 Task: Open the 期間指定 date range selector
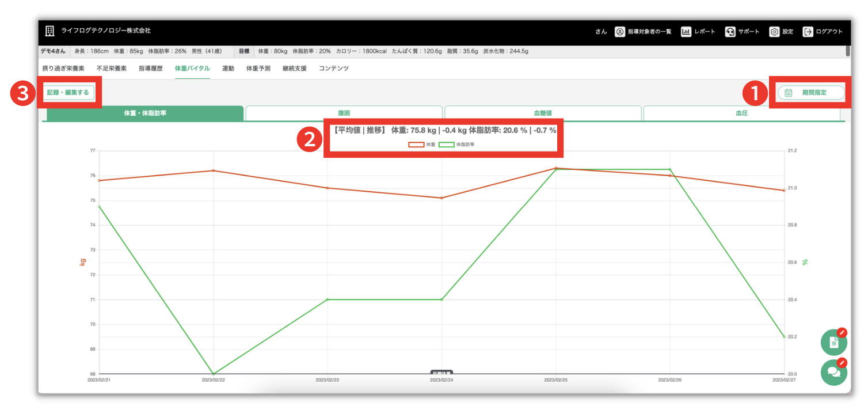pyautogui.click(x=811, y=93)
